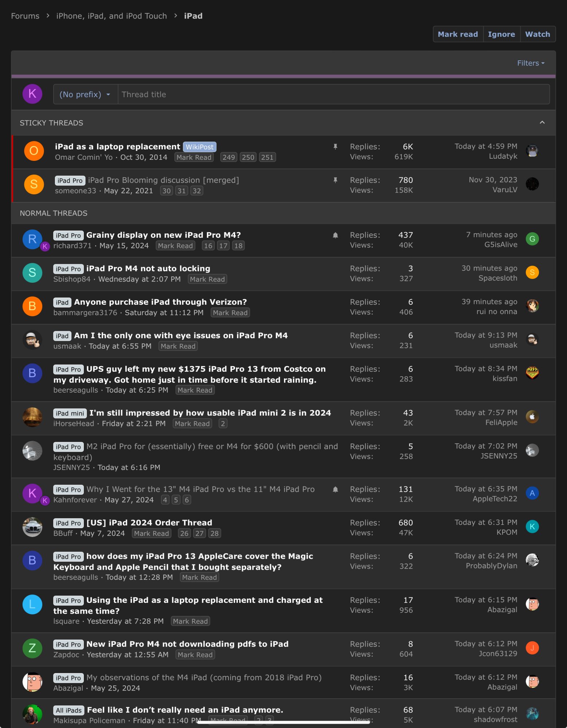
Task: Mark Read iPad Pro M4 not auto locking
Action: tap(208, 280)
